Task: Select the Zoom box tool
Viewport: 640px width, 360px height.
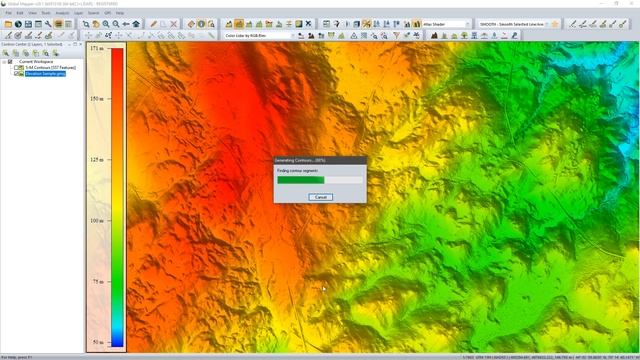Action: point(86,24)
